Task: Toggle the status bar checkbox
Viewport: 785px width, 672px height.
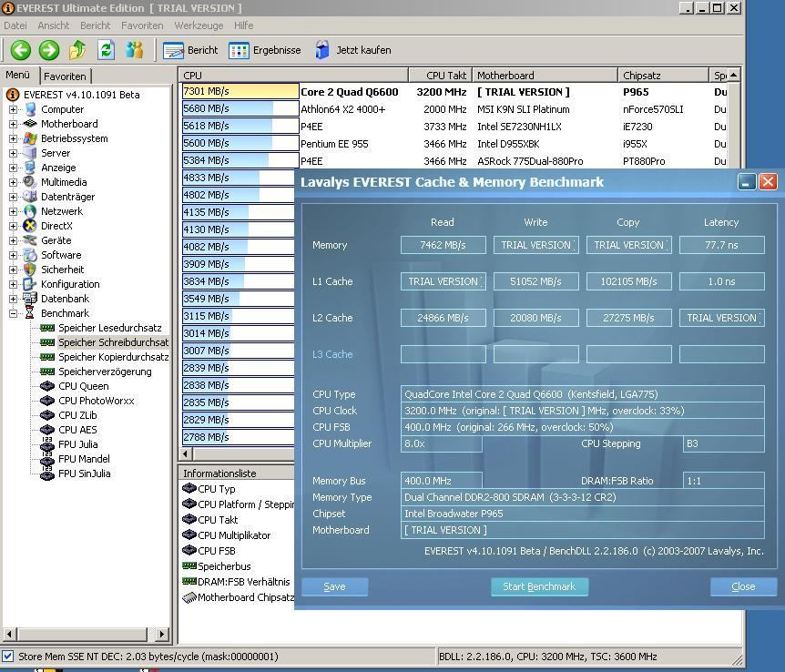Action: pos(8,656)
